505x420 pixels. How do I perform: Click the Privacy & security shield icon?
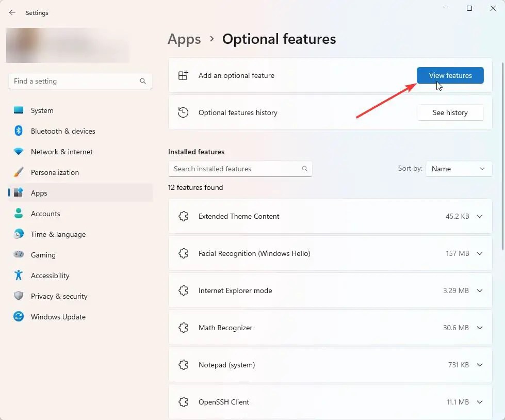coord(19,296)
